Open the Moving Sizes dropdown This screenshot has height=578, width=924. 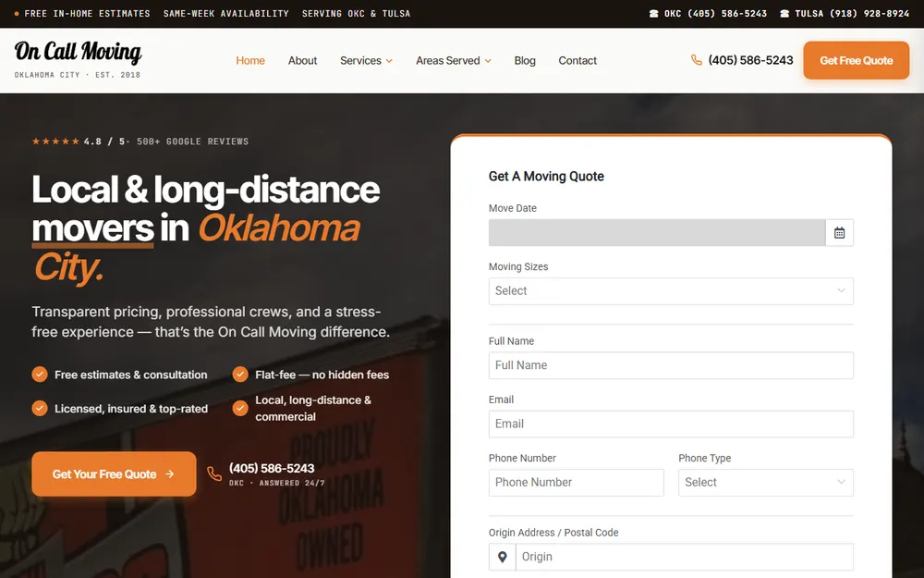click(x=671, y=291)
